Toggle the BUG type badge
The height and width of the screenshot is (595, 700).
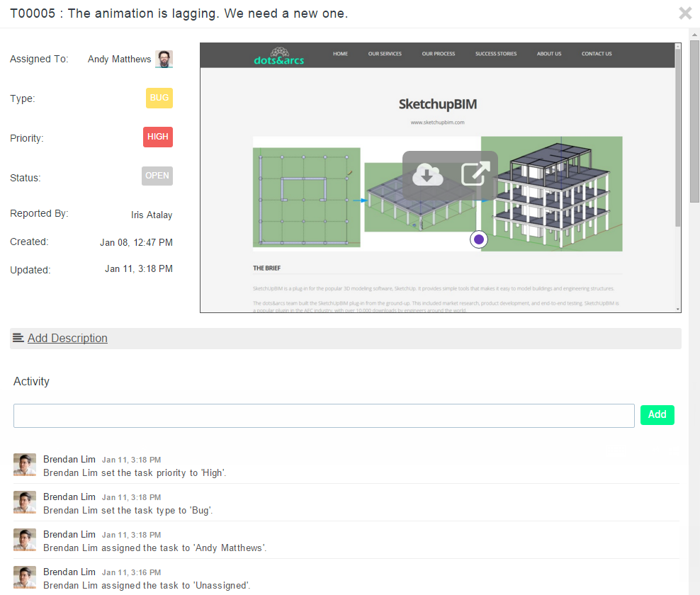tap(159, 98)
